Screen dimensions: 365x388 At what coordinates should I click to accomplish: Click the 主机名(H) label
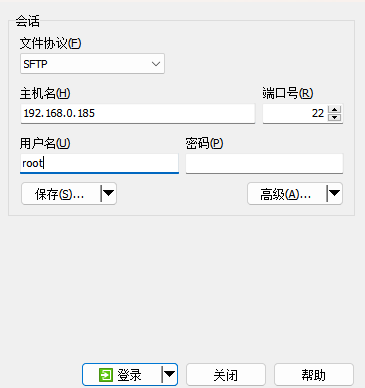[x=45, y=93]
